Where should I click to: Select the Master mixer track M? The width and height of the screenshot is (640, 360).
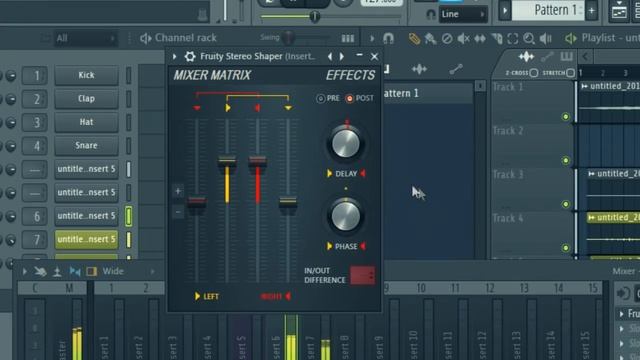69,289
